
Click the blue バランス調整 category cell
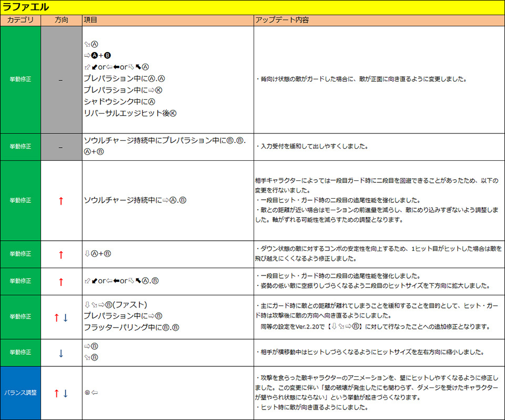pyautogui.click(x=21, y=393)
